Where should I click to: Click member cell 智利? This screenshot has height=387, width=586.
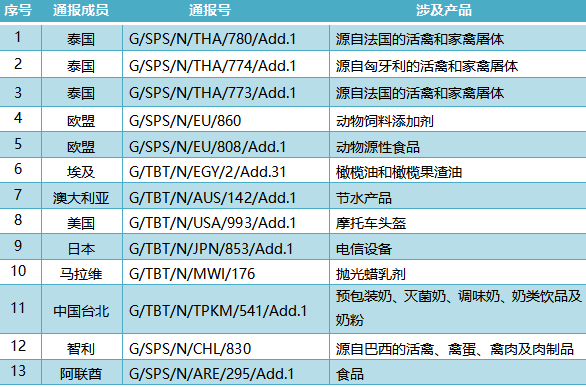(81, 349)
